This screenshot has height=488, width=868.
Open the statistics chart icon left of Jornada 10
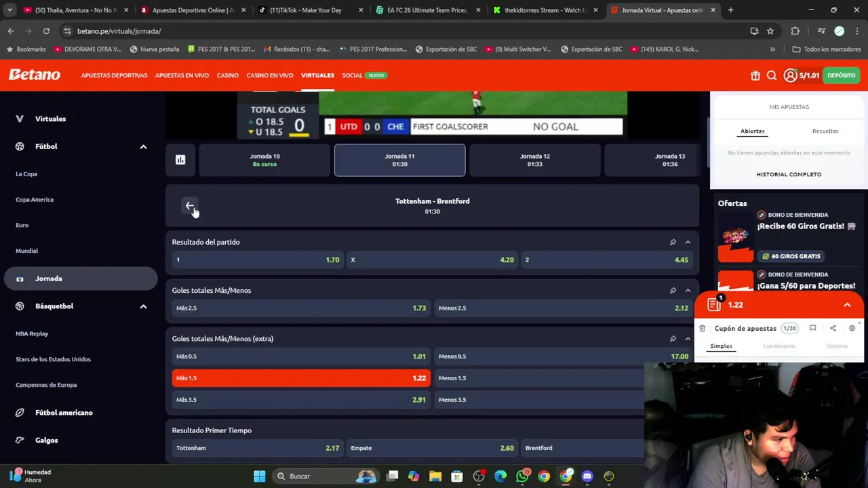(x=180, y=160)
